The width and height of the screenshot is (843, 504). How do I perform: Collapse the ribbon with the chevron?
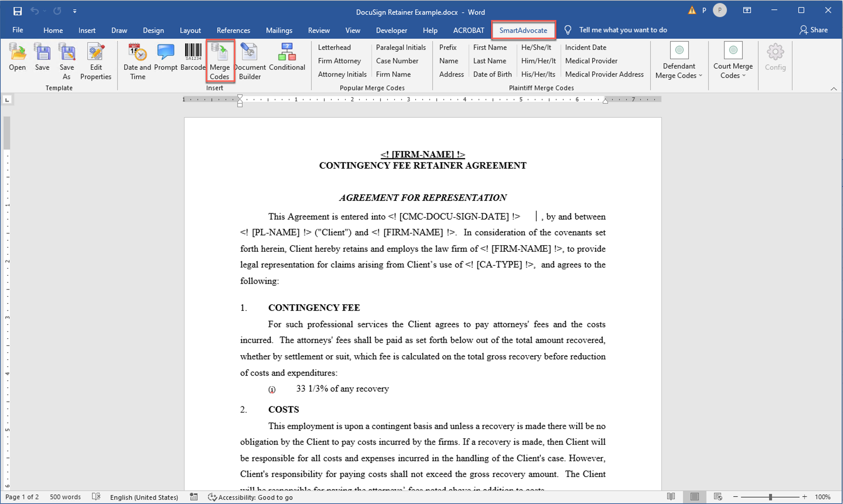[834, 89]
